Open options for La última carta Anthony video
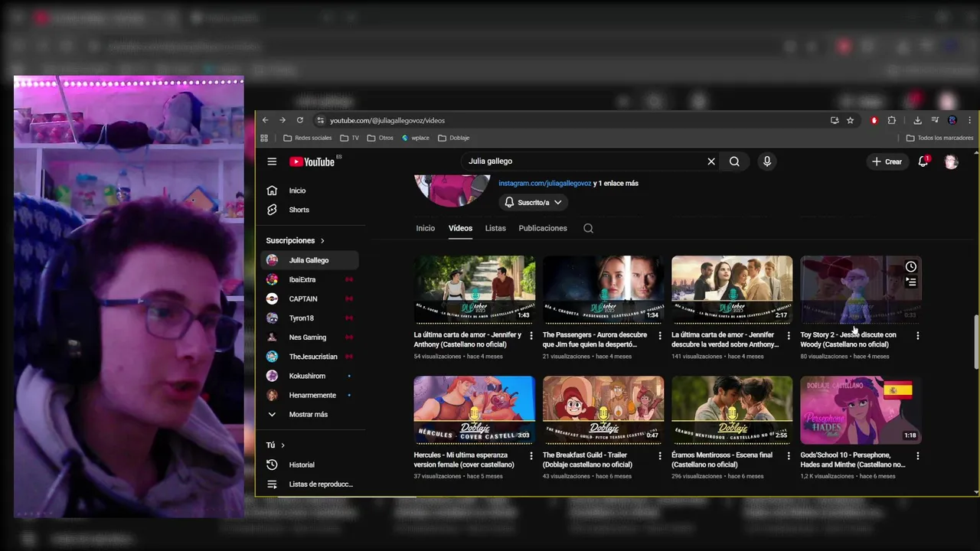The width and height of the screenshot is (980, 551). point(531,335)
